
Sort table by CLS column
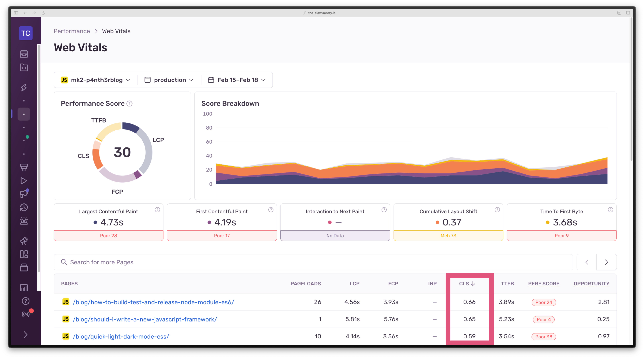(467, 283)
